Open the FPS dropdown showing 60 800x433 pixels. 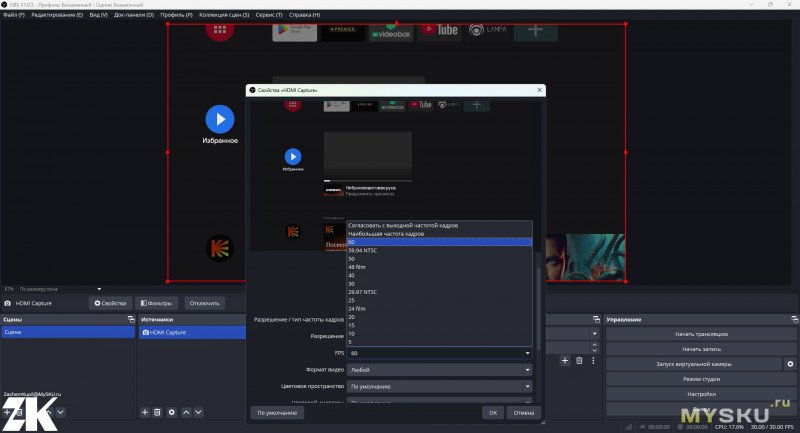[x=439, y=353]
